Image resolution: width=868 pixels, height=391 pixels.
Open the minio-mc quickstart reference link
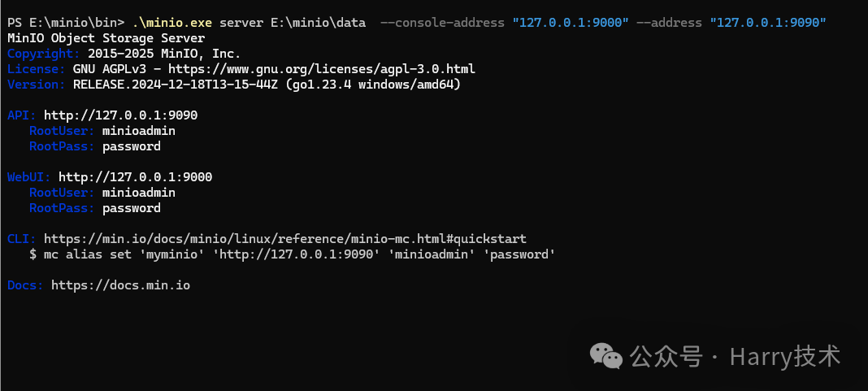tap(284, 239)
